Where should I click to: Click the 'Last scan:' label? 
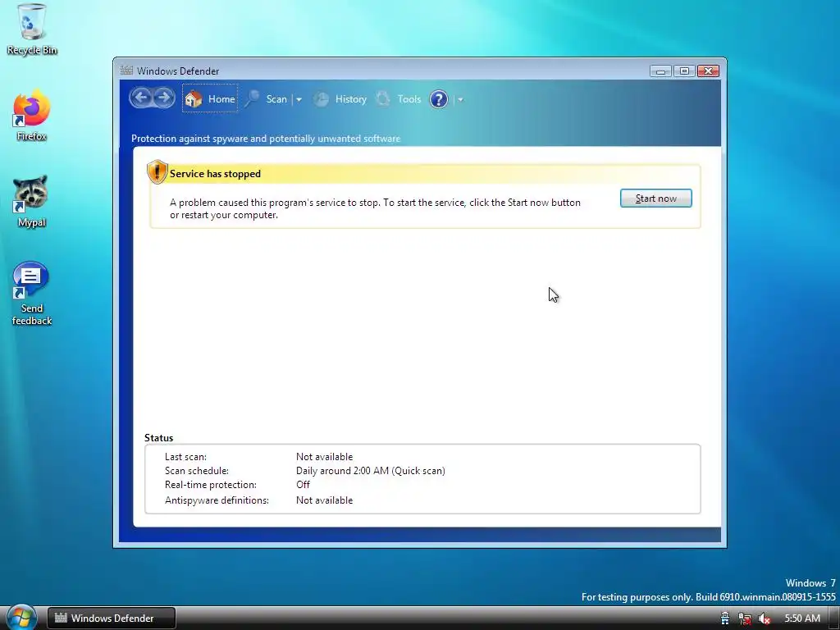[x=185, y=457]
